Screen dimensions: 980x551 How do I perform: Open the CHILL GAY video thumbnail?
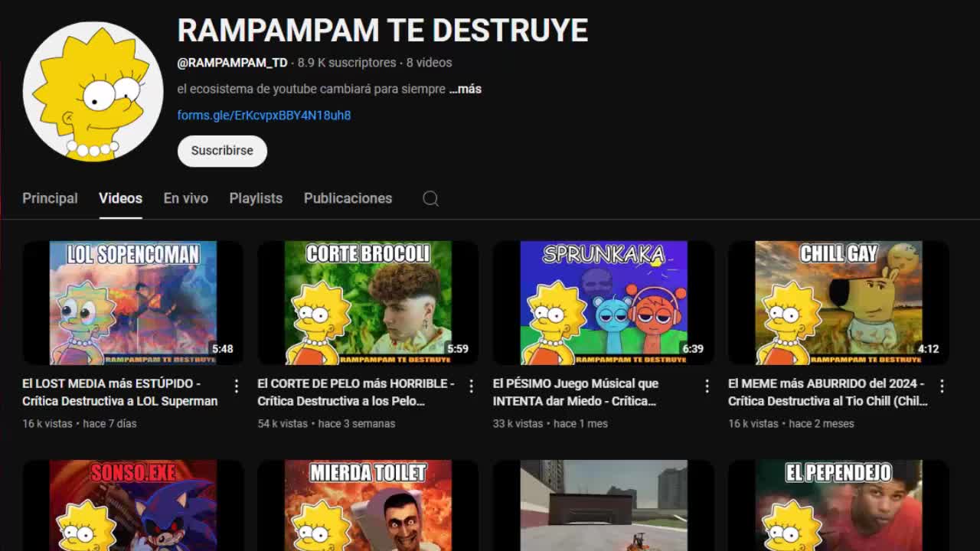click(838, 303)
